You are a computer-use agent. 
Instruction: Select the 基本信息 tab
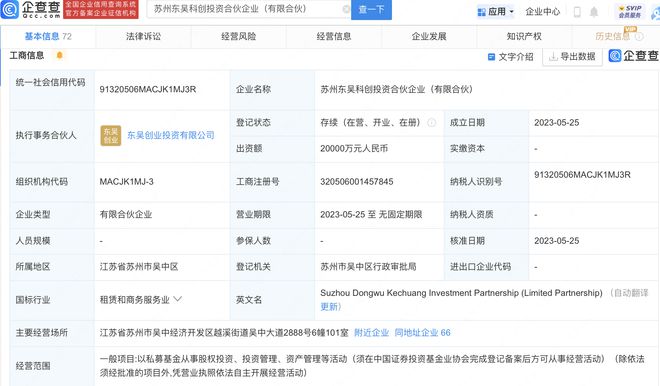coord(48,37)
